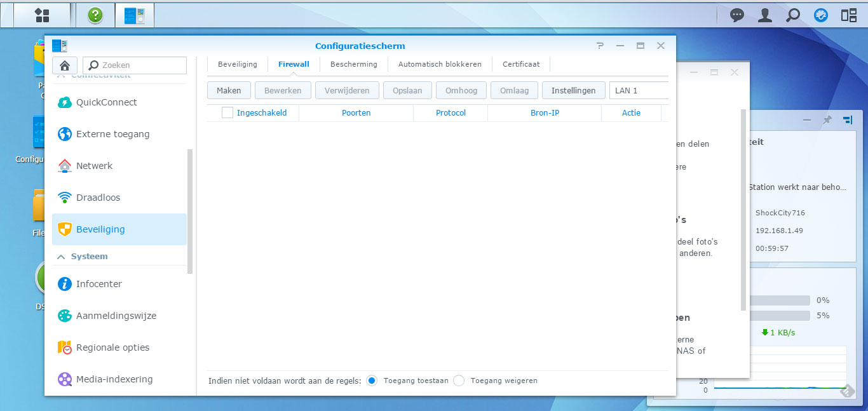The image size is (868, 411).
Task: Open the widget panel layout settings icon
Action: (848, 119)
